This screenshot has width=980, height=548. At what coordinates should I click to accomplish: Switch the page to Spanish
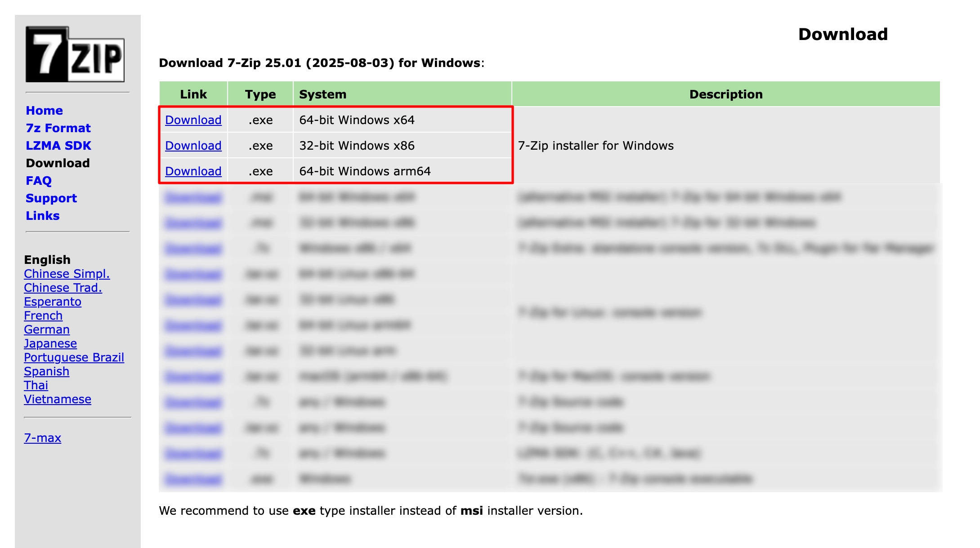[46, 371]
